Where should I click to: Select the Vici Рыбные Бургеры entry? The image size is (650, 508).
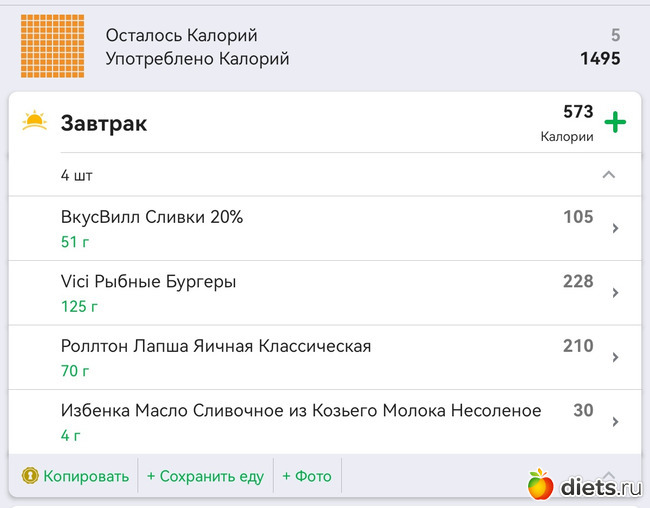[149, 282]
